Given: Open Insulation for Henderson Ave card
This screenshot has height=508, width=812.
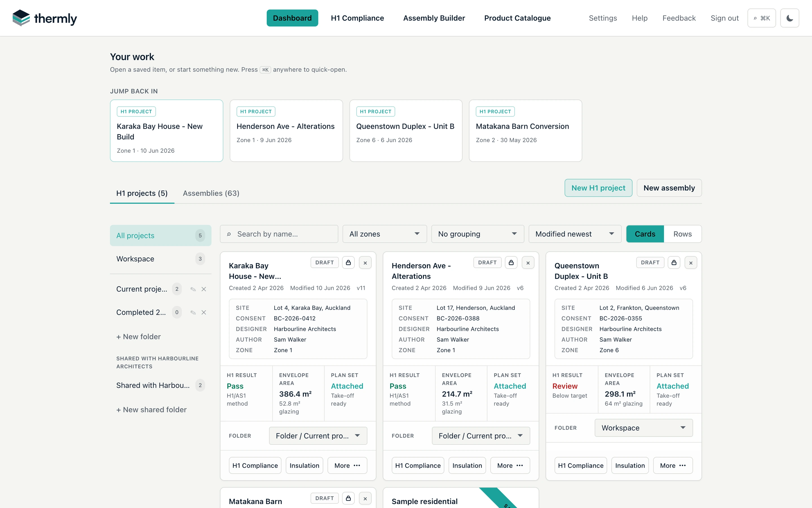Looking at the screenshot, I should pos(467,465).
